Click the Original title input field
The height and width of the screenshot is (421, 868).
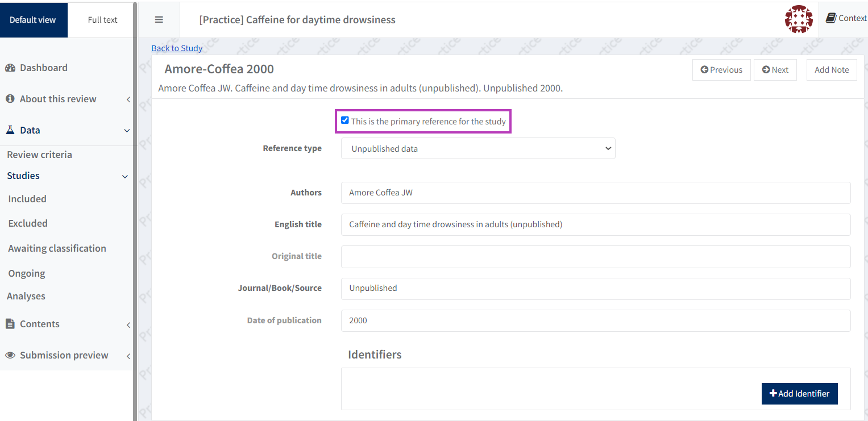coord(595,257)
